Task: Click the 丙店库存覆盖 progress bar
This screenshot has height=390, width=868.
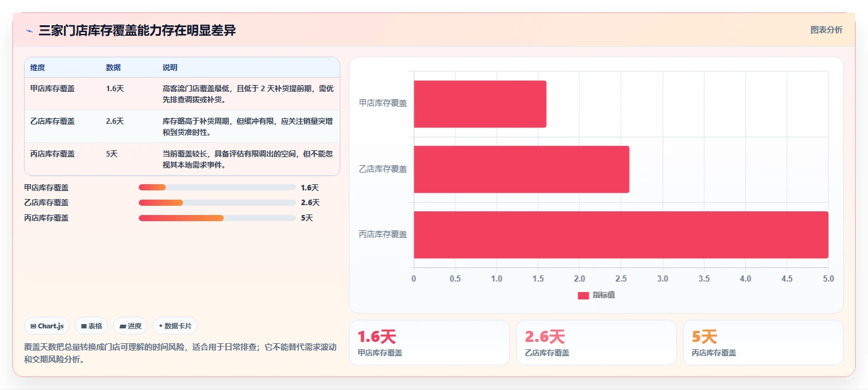Action: tap(217, 217)
